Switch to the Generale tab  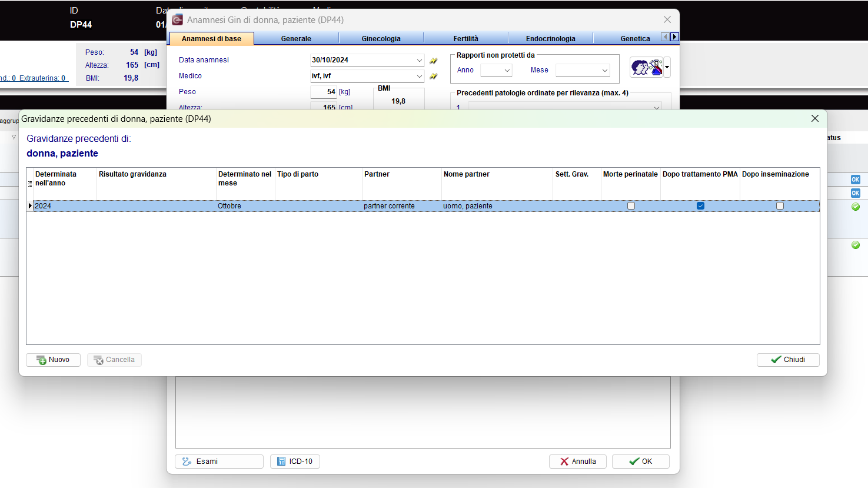click(x=296, y=39)
